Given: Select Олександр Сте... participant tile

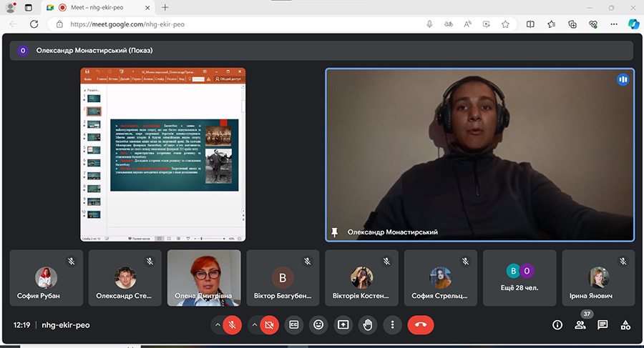Looking at the screenshot, I should pyautogui.click(x=125, y=278).
